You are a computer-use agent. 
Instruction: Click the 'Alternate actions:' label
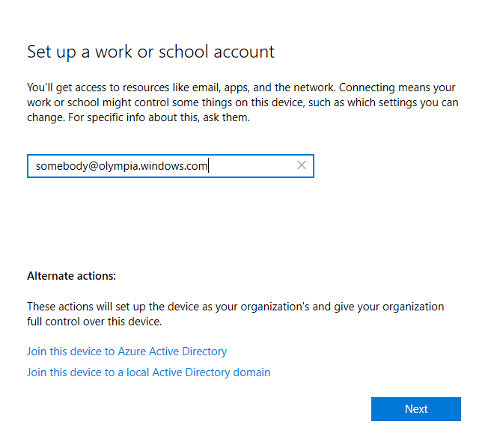[x=71, y=276]
